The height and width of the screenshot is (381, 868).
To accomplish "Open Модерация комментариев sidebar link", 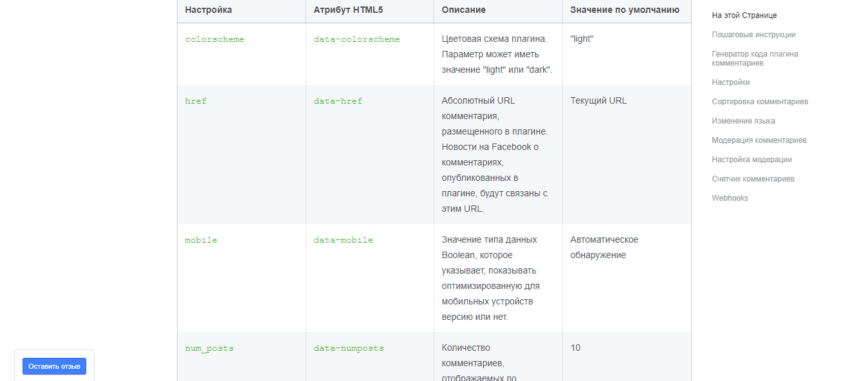I will 759,140.
